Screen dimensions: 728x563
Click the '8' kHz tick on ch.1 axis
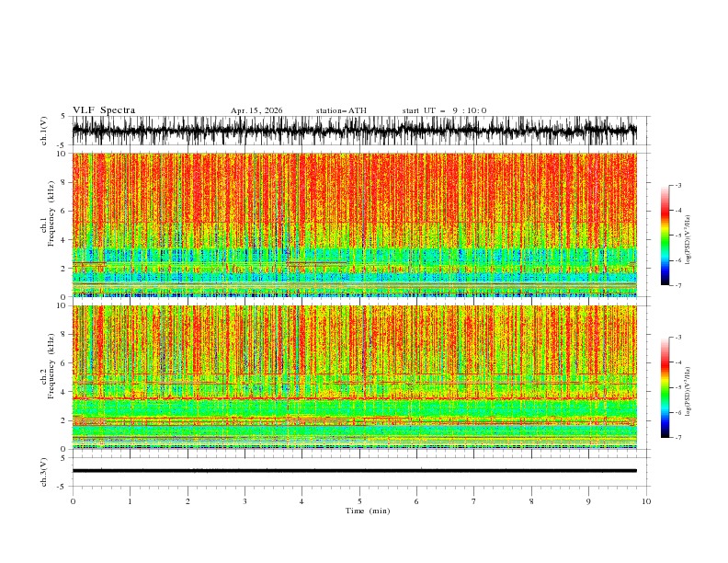click(64, 182)
